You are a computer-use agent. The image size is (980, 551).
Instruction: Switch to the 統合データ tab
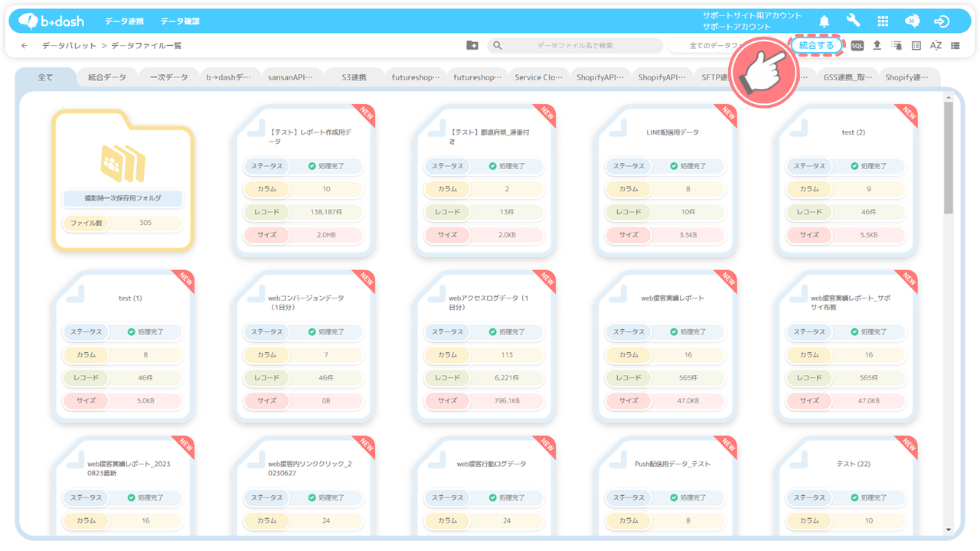point(107,77)
